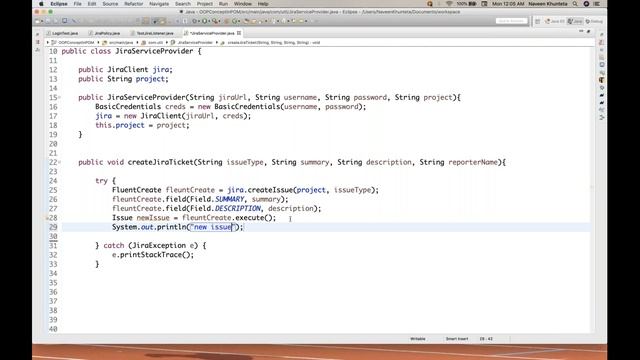640x360 pixels.
Task: Open the Help menu
Action: pyautogui.click(x=263, y=4)
